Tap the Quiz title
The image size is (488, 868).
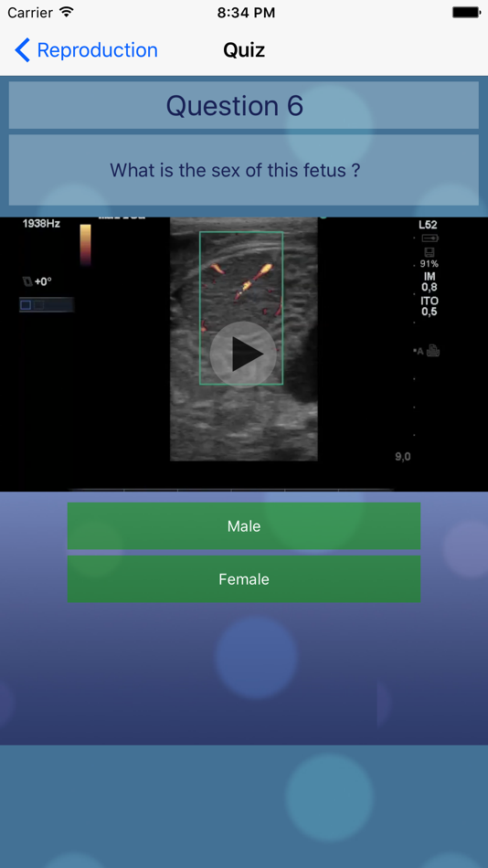[244, 50]
